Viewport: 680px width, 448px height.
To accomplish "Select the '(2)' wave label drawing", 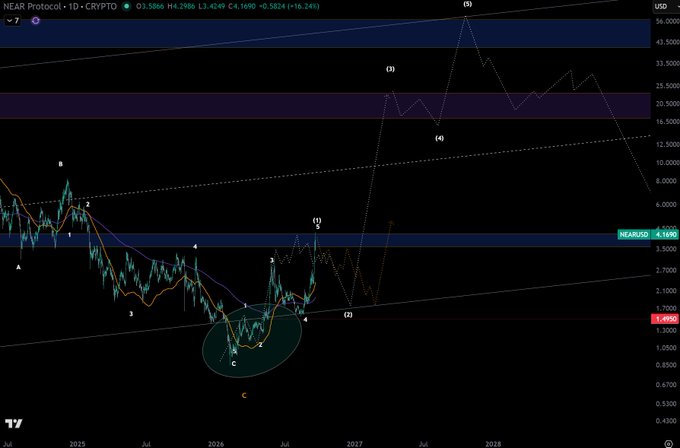I will (348, 314).
